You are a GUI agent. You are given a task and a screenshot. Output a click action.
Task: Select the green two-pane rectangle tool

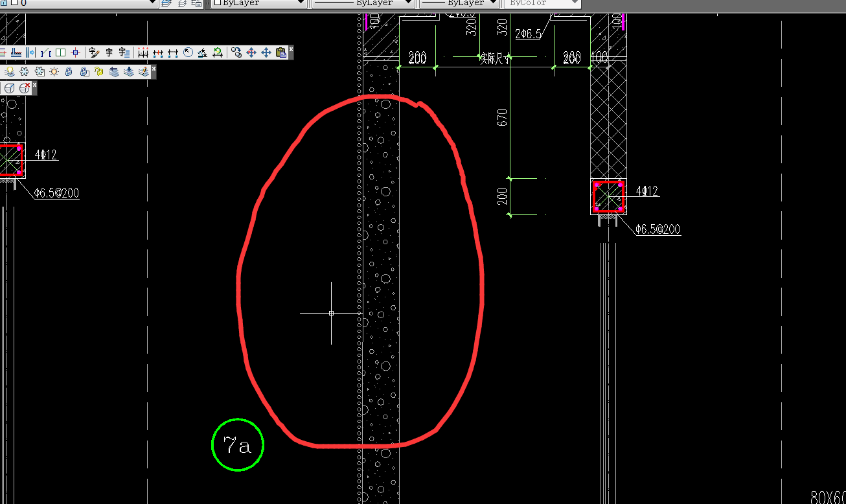(60, 52)
